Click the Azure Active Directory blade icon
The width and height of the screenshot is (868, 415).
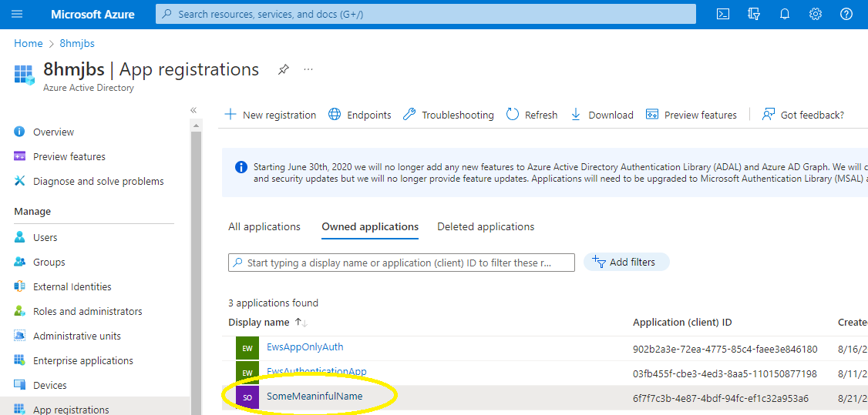[25, 75]
